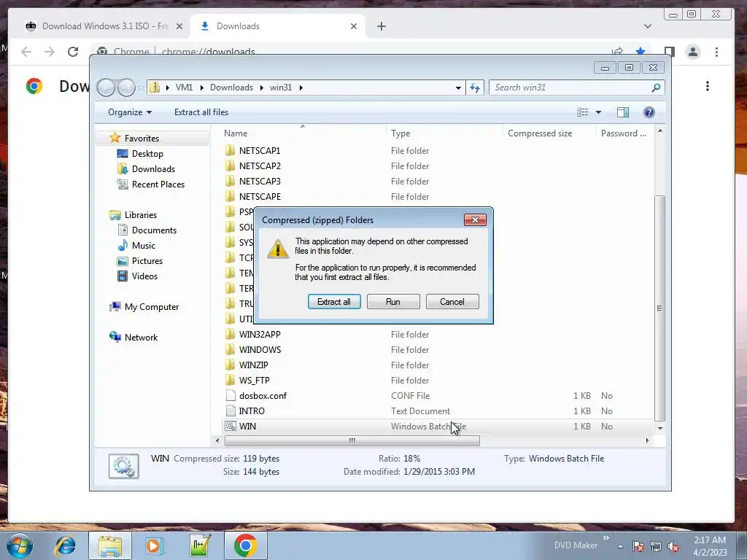Launch Internet Explorer from taskbar
Image resolution: width=747 pixels, height=560 pixels.
(x=65, y=545)
